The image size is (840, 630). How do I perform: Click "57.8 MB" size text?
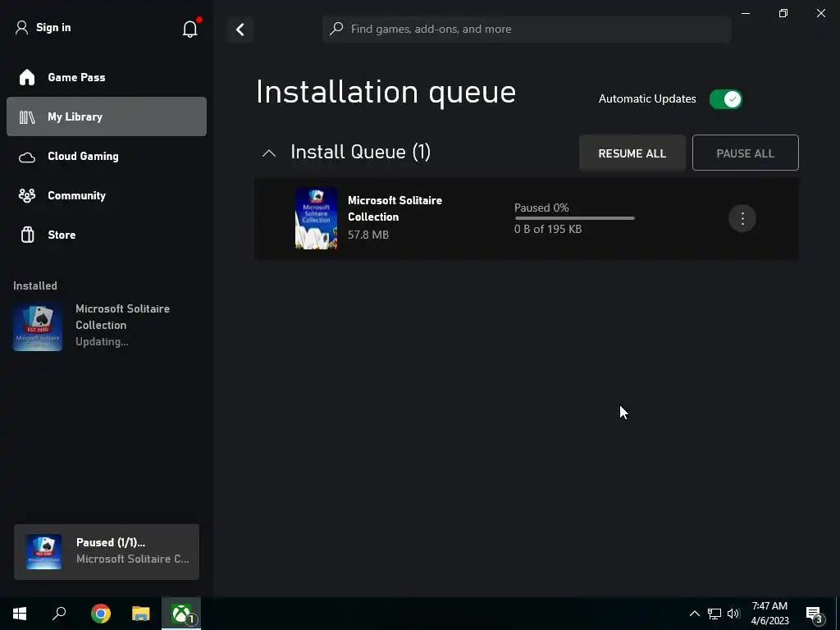pos(368,235)
